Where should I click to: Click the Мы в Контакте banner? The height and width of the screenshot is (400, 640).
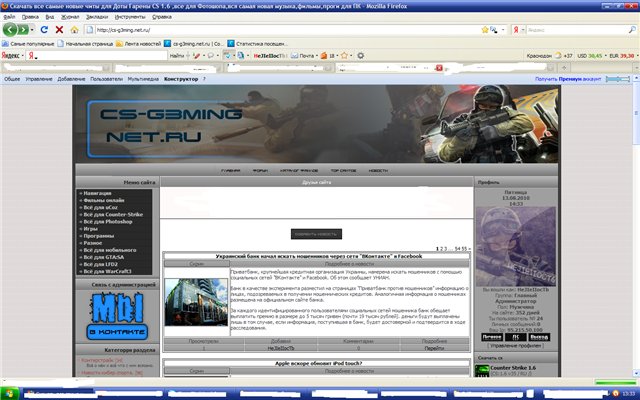(117, 317)
